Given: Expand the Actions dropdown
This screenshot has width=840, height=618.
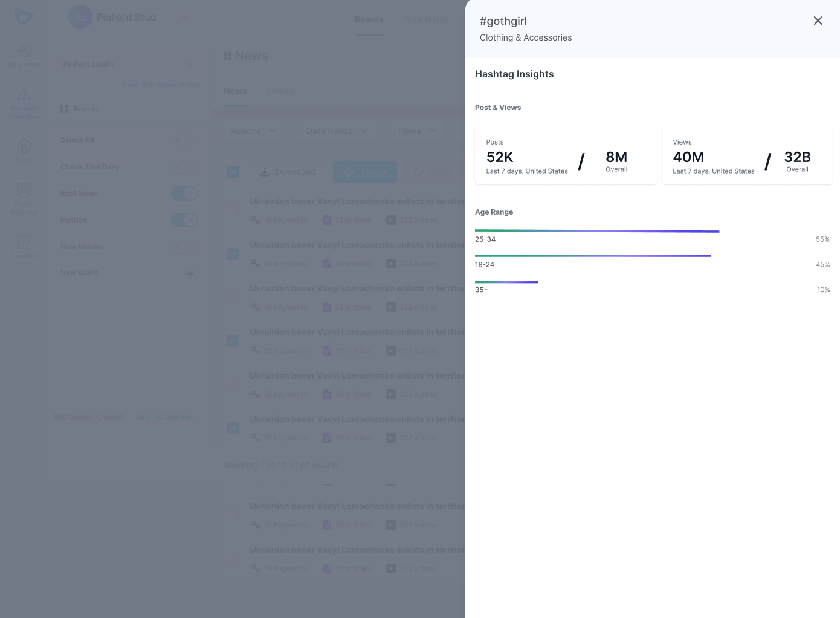Looking at the screenshot, I should pos(253,131).
